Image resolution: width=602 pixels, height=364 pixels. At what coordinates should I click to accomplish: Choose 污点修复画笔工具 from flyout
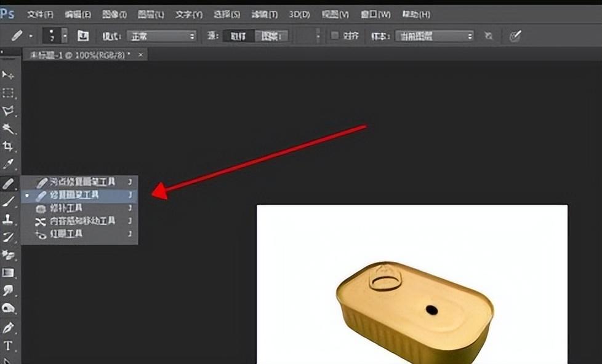[79, 182]
